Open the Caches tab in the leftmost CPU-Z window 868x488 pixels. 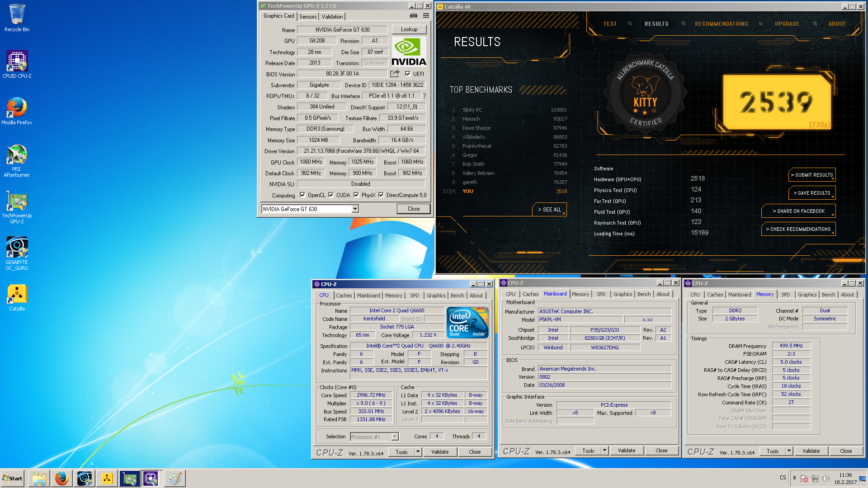tap(344, 296)
